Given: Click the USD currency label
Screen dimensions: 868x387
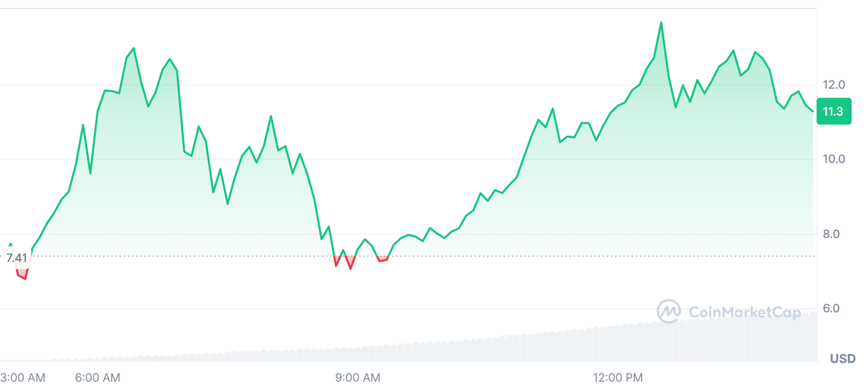Looking at the screenshot, I should pos(842,359).
